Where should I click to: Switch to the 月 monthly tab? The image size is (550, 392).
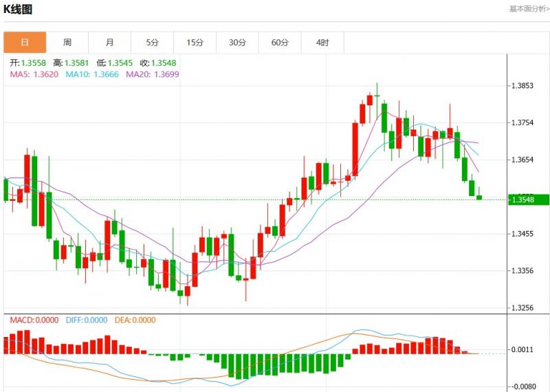point(110,43)
